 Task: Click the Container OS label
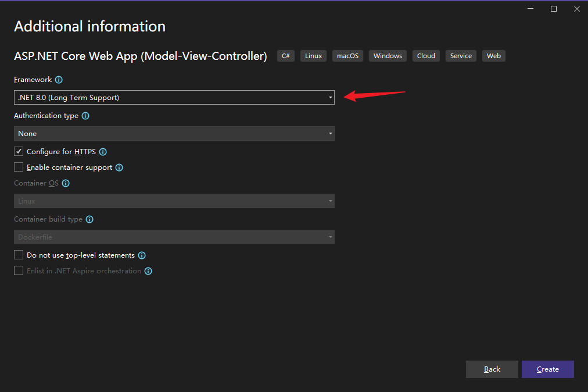37,183
